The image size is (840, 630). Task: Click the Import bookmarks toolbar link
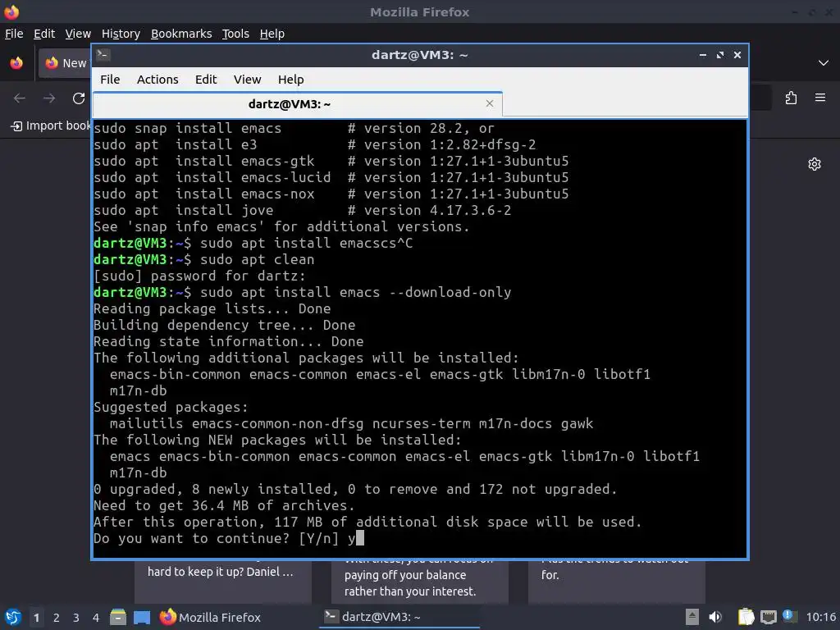[50, 126]
